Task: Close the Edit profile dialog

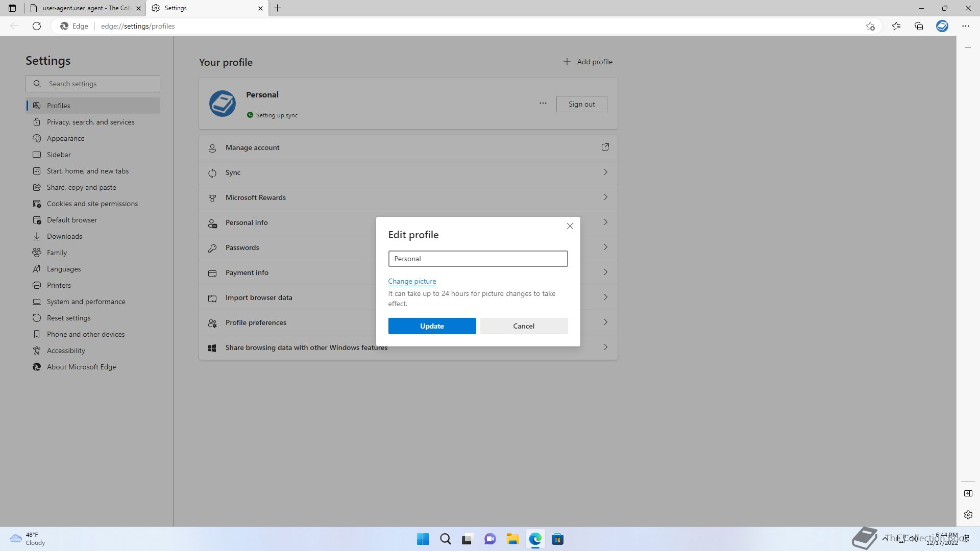Action: click(x=570, y=226)
